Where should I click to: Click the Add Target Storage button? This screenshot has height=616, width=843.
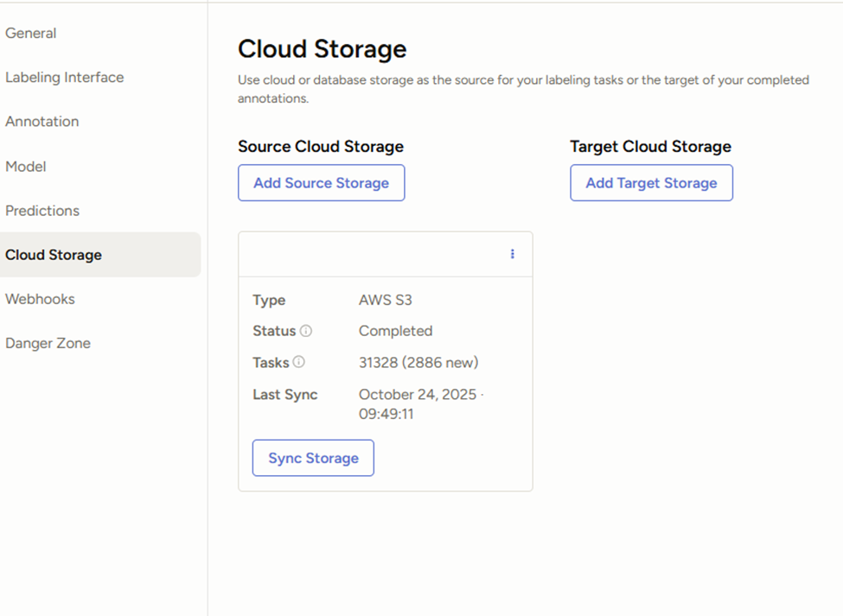651,182
